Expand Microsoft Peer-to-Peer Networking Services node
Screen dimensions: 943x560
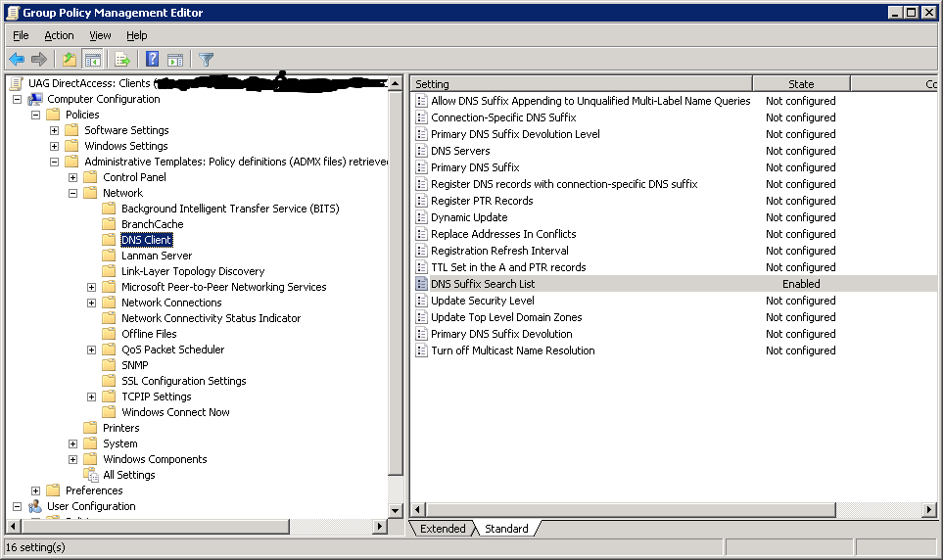[91, 287]
